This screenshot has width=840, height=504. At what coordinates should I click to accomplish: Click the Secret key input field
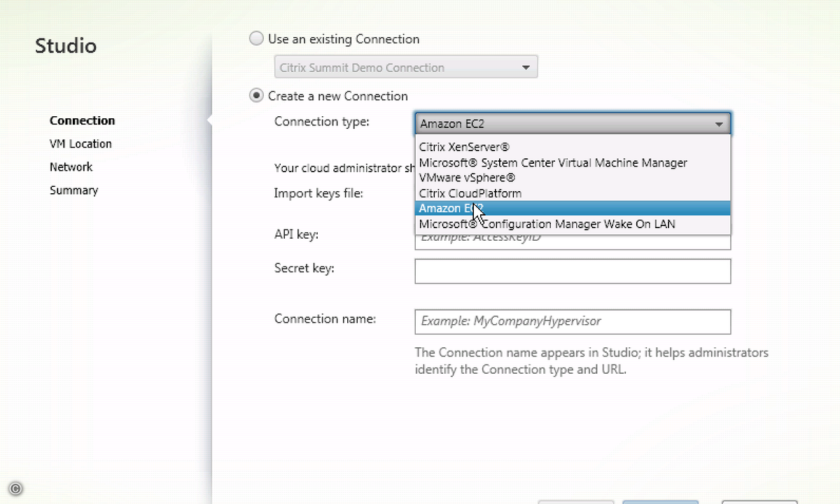tap(573, 272)
